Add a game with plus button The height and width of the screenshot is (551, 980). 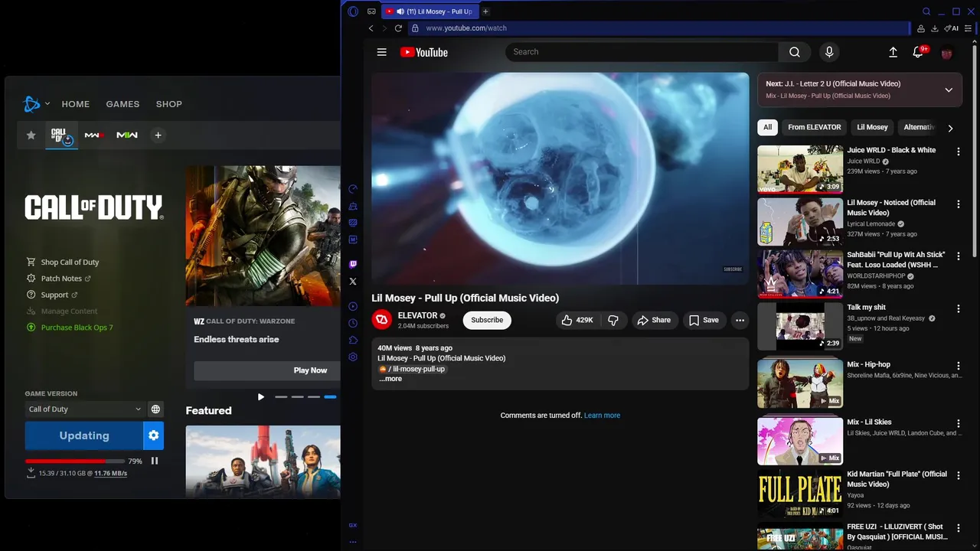(x=158, y=135)
